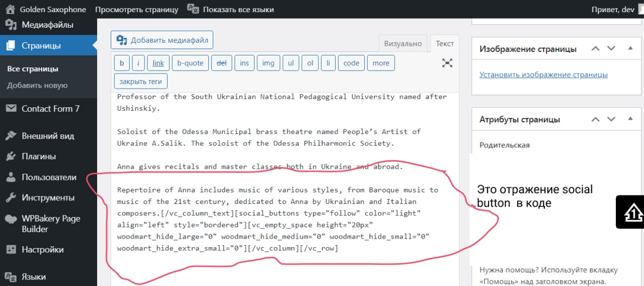Image resolution: width=644 pixels, height=286 pixels.
Task: Open 'Настройки' sidebar menu label
Action: point(43,249)
